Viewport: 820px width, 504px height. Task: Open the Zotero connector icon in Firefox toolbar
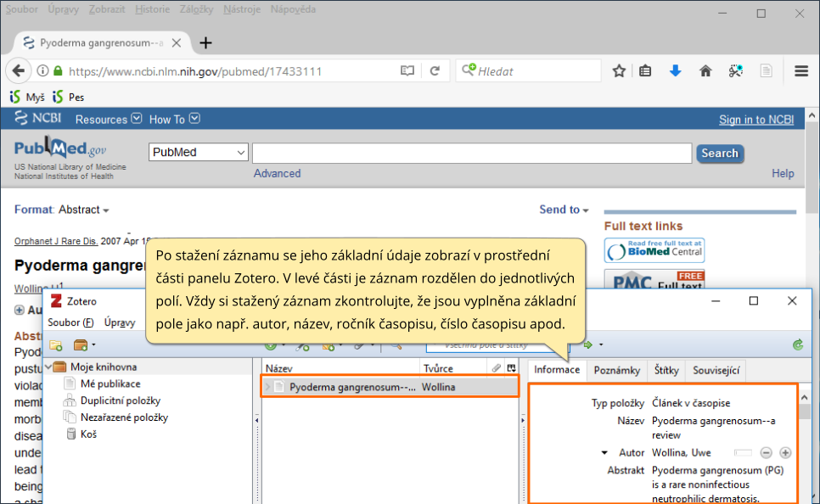pos(736,71)
